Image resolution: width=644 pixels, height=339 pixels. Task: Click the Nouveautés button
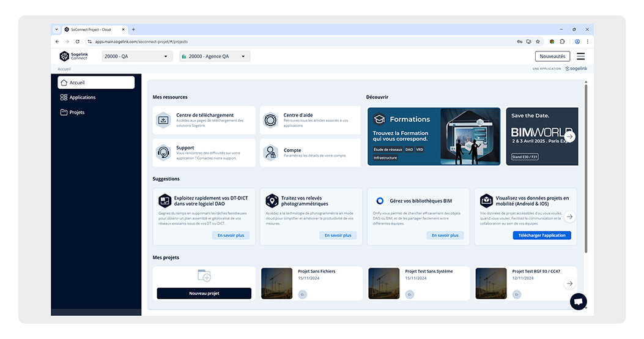[x=552, y=56]
